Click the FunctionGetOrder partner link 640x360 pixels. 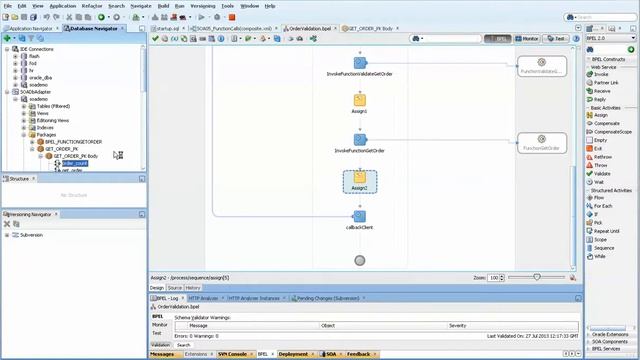pyautogui.click(x=542, y=143)
